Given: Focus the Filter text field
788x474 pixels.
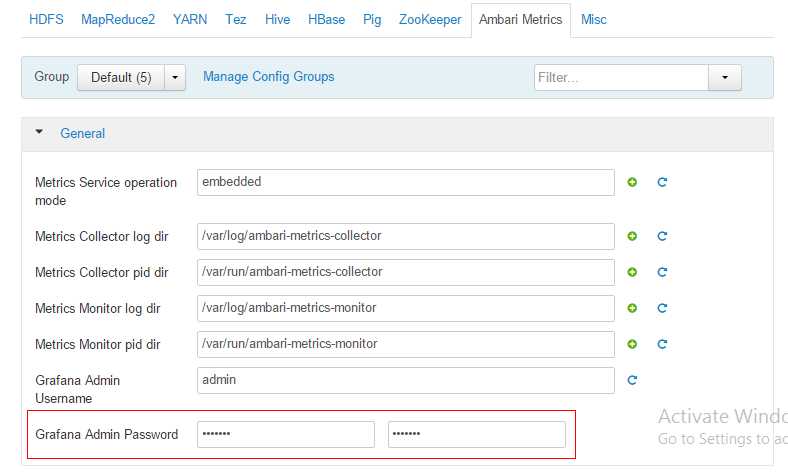Looking at the screenshot, I should (621, 77).
